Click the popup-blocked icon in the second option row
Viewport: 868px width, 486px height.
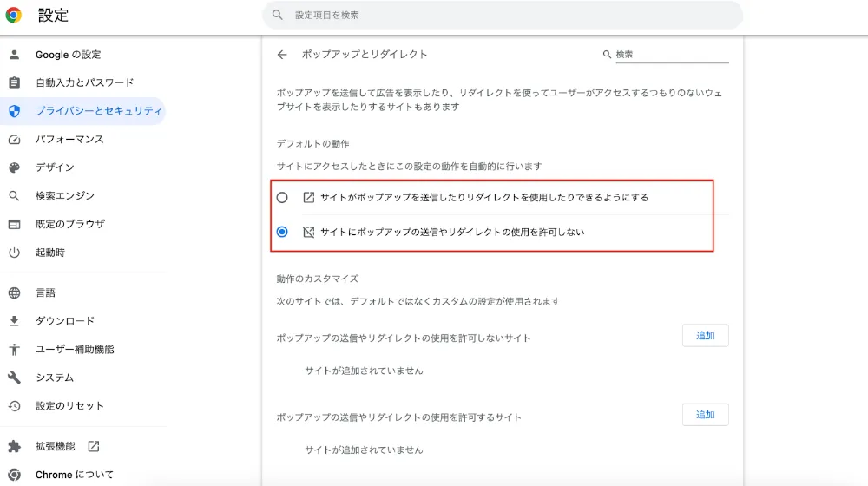[x=309, y=232]
